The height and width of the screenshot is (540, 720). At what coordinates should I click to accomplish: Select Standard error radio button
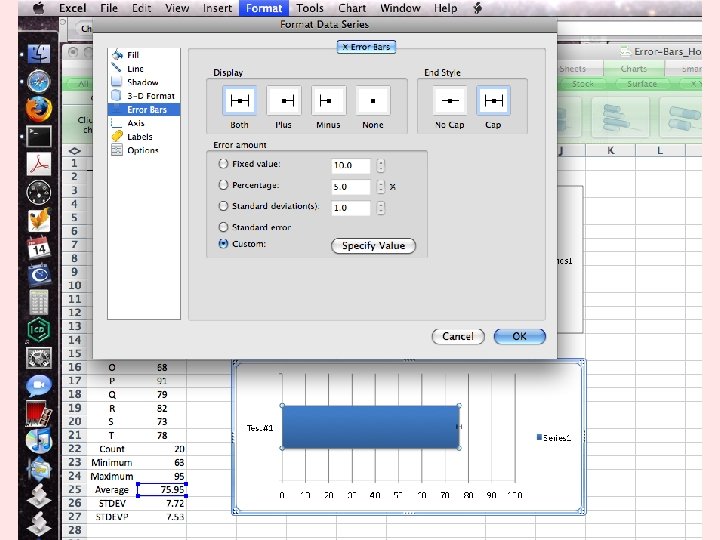[x=223, y=227]
